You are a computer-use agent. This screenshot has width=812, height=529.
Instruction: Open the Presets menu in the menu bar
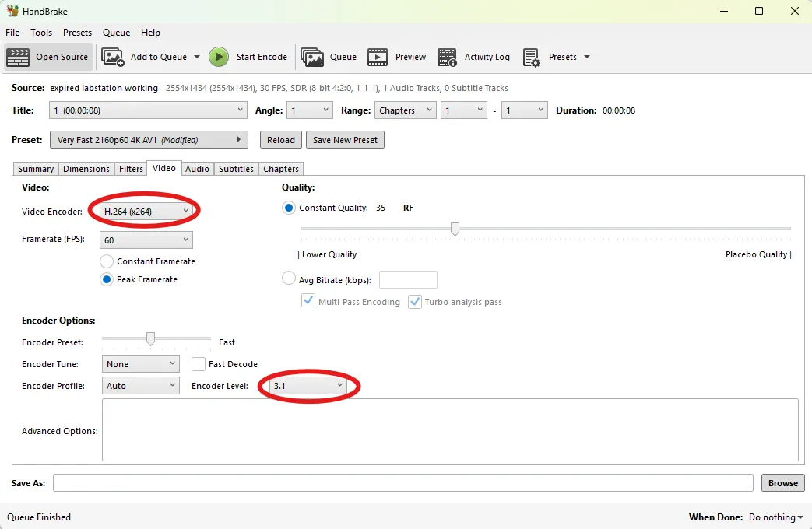tap(77, 32)
